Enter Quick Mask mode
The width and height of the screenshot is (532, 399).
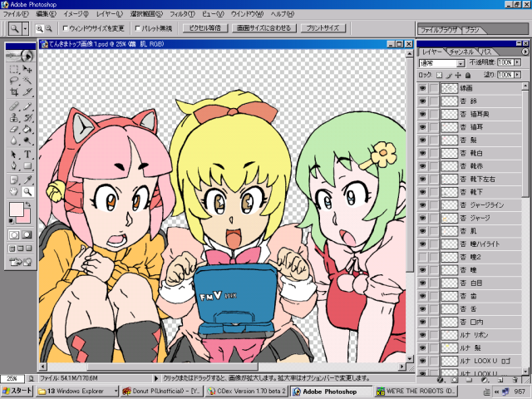click(27, 234)
